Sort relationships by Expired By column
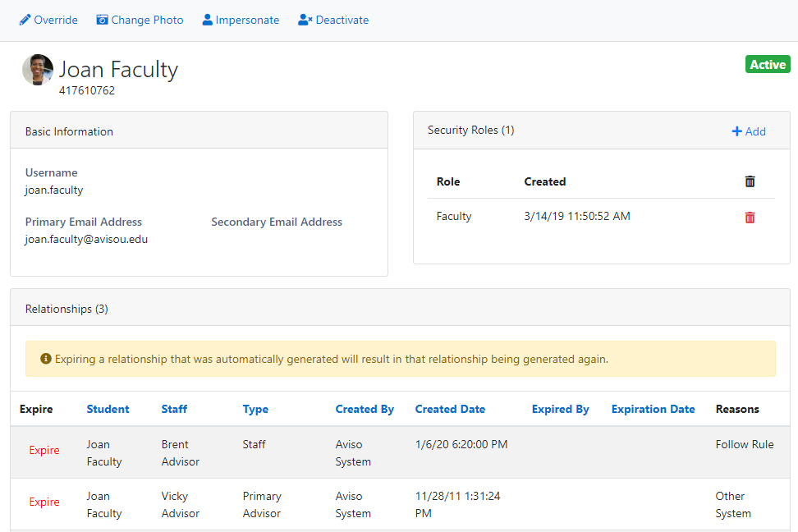Screen dimensions: 798x532 (x=561, y=410)
